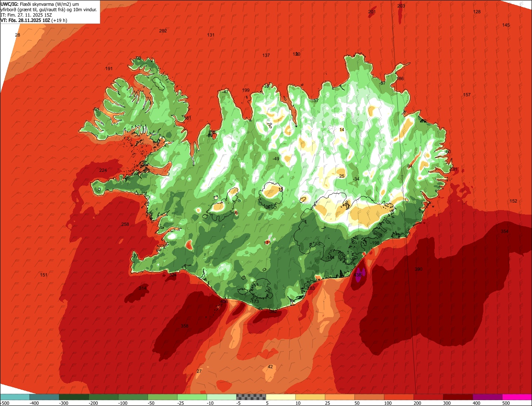The width and height of the screenshot is (532, 406).
Task: Click the value 358 south of Iceland
Action: pos(185,326)
